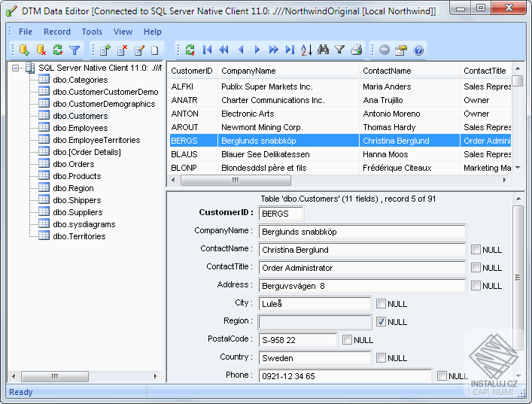The width and height of the screenshot is (532, 404).
Task: Click the add new record icon
Action: point(105,50)
